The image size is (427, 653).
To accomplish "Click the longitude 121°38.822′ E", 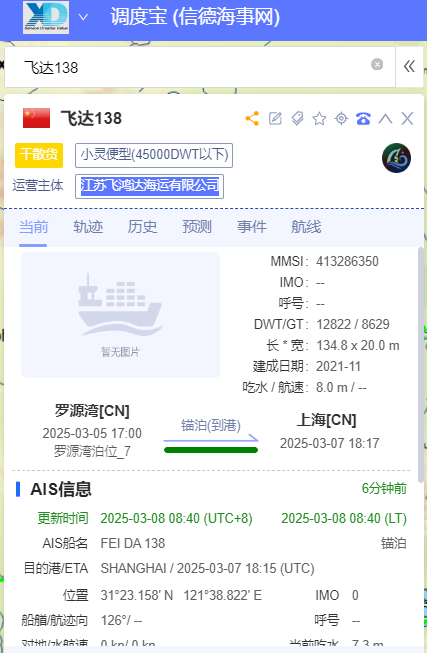I will (222, 595).
